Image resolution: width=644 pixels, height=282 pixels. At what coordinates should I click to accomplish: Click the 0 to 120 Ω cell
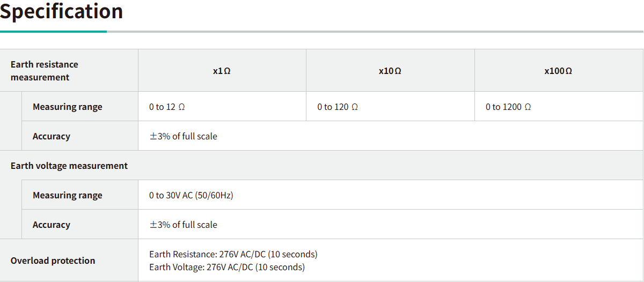[x=337, y=107]
